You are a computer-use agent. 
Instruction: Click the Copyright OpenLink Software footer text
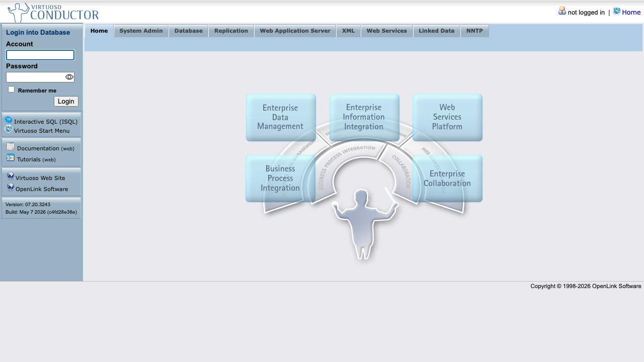586,286
